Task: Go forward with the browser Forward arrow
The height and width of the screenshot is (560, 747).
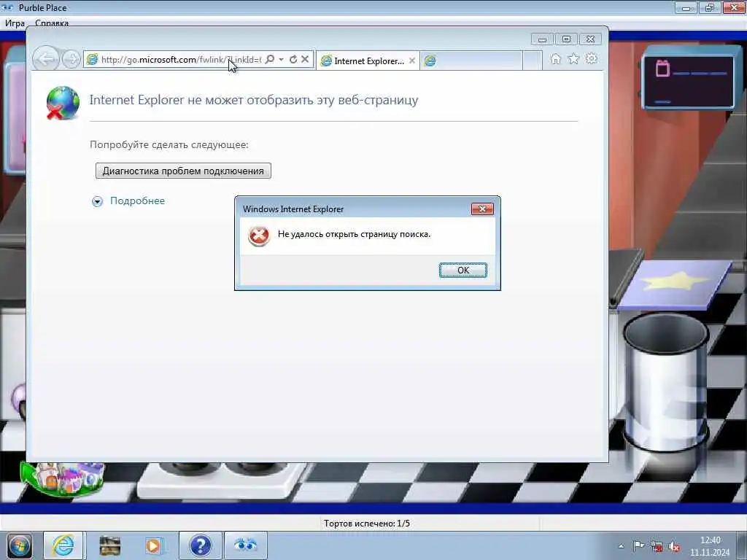Action: 71,60
